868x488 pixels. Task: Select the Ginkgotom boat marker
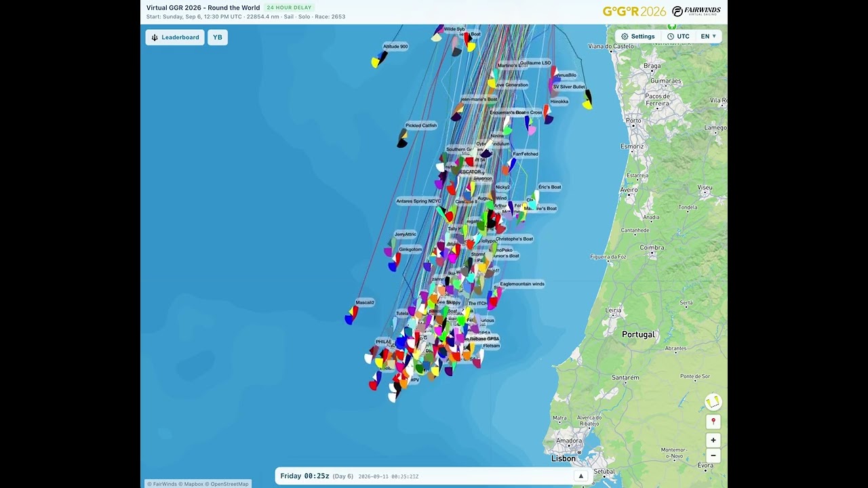[393, 263]
